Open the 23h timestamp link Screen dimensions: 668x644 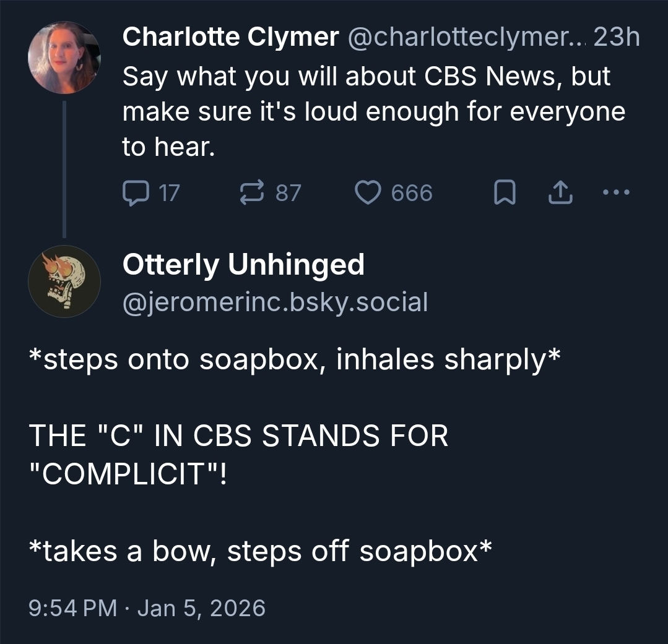click(616, 38)
